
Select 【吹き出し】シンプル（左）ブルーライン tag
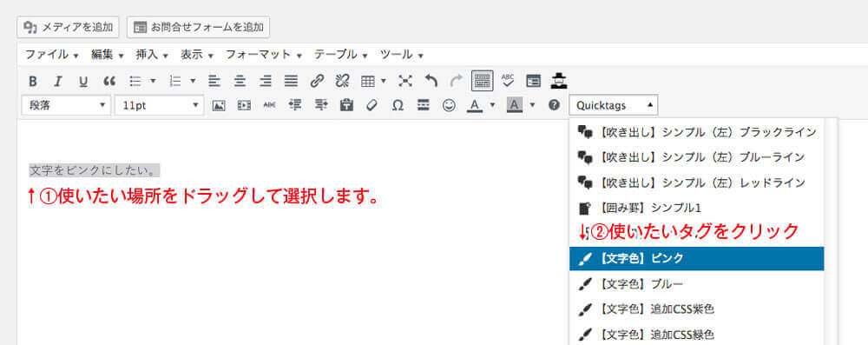[696, 157]
